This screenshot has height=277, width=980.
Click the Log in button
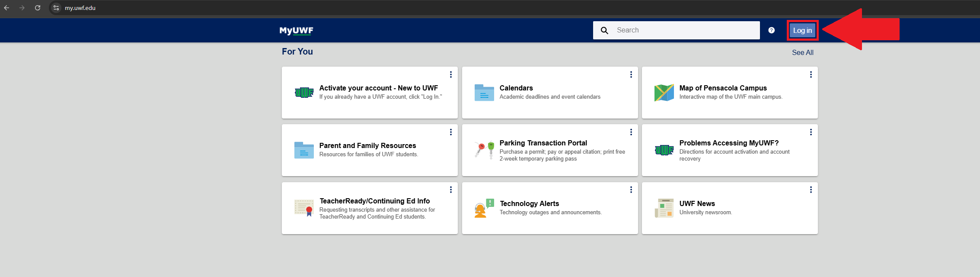[x=802, y=30]
